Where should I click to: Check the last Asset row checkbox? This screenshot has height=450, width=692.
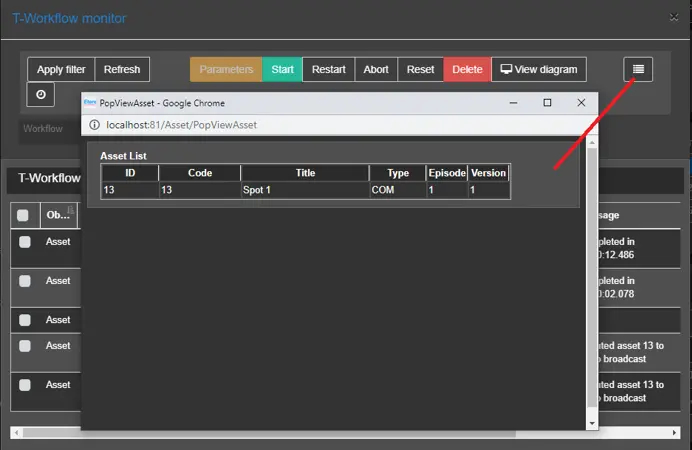click(24, 385)
